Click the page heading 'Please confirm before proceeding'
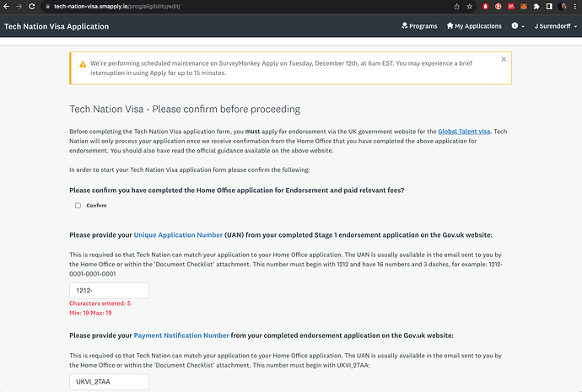This screenshot has width=582, height=392. coord(226,109)
